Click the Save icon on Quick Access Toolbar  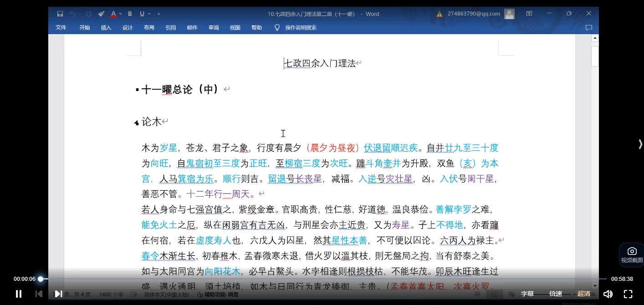pyautogui.click(x=60, y=14)
